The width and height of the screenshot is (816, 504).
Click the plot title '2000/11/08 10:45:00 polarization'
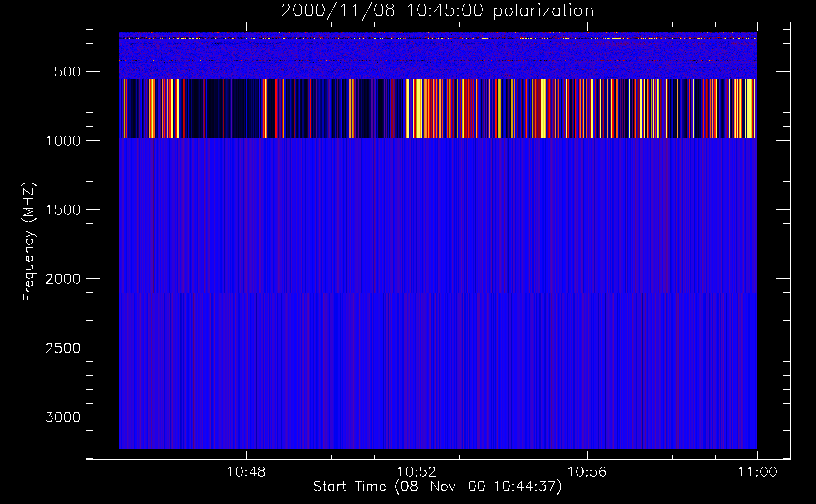click(x=437, y=11)
